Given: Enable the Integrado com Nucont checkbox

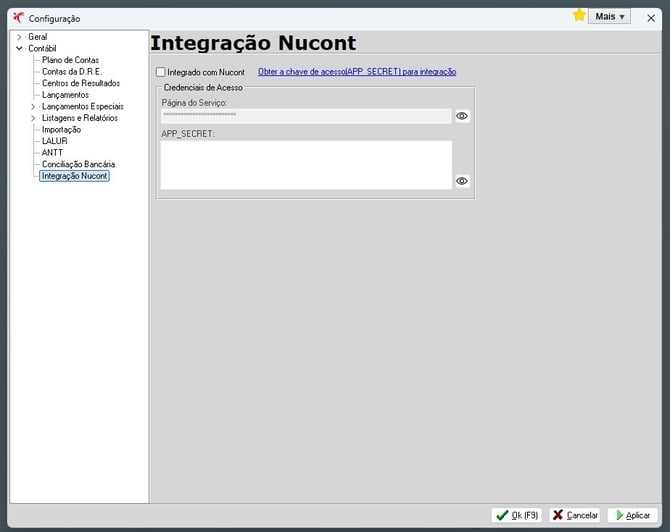Looking at the screenshot, I should pos(161,72).
